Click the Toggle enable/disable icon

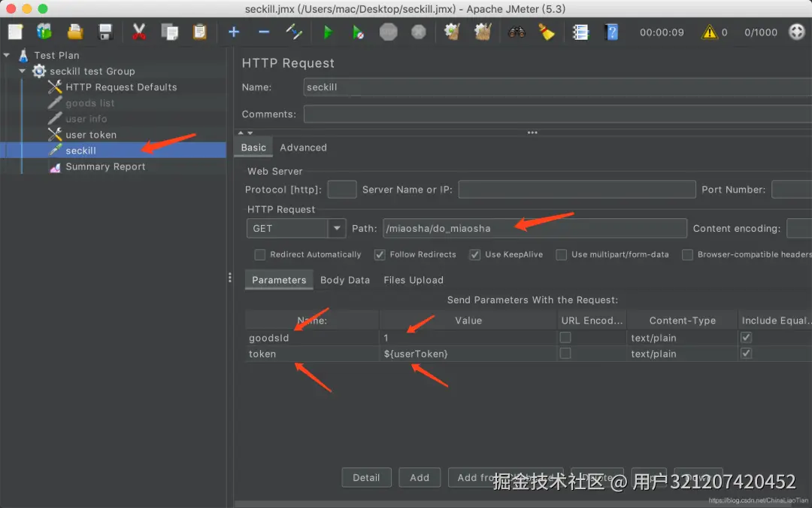click(x=294, y=32)
